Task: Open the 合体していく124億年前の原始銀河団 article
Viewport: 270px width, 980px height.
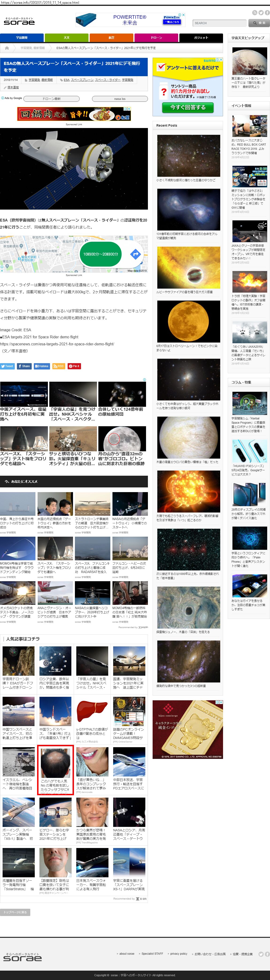Action: point(122,399)
